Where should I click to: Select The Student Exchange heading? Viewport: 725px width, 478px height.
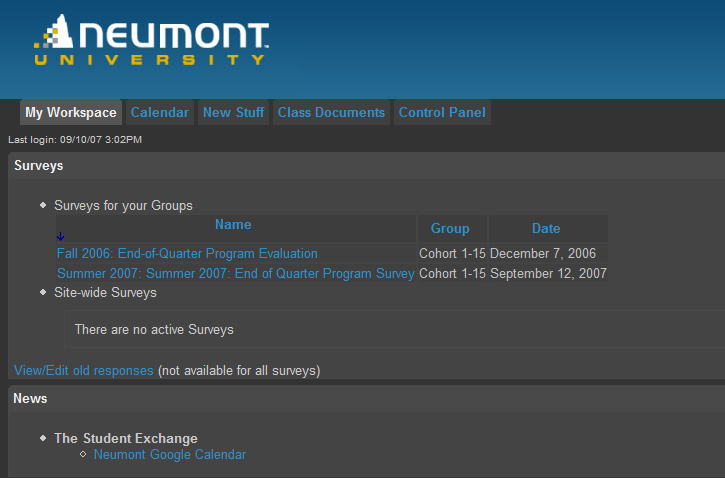click(x=126, y=438)
